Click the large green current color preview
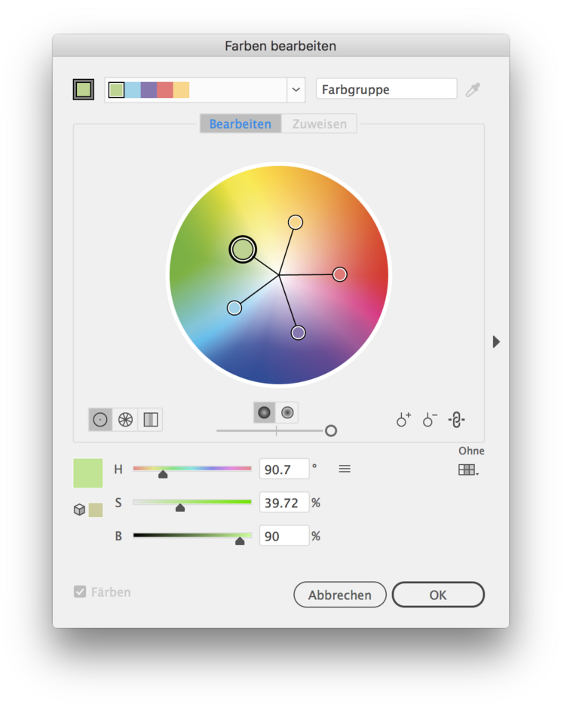The height and width of the screenshot is (728, 573). pos(87,473)
